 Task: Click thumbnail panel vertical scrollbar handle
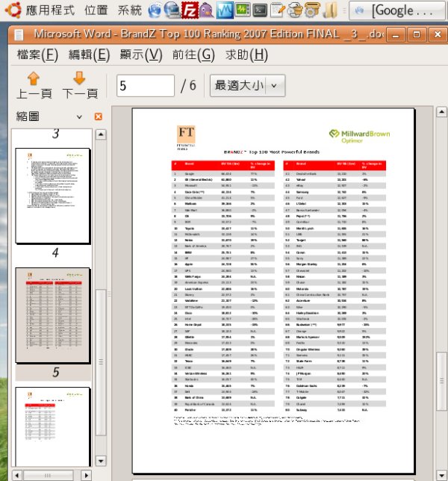101,362
